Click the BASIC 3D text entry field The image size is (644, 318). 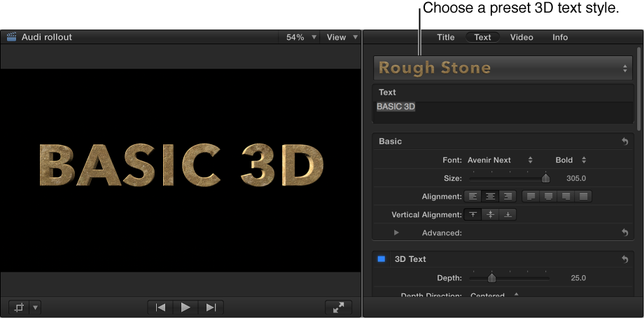pos(503,112)
